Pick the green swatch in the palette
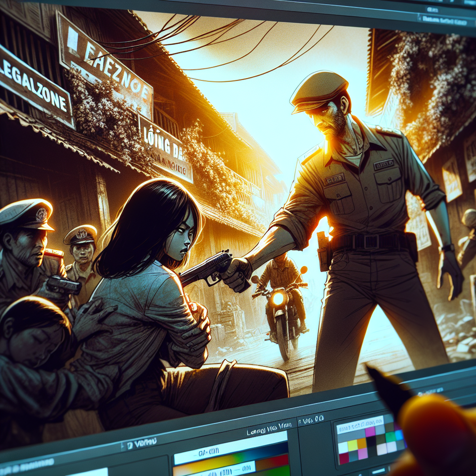 point(390,436)
